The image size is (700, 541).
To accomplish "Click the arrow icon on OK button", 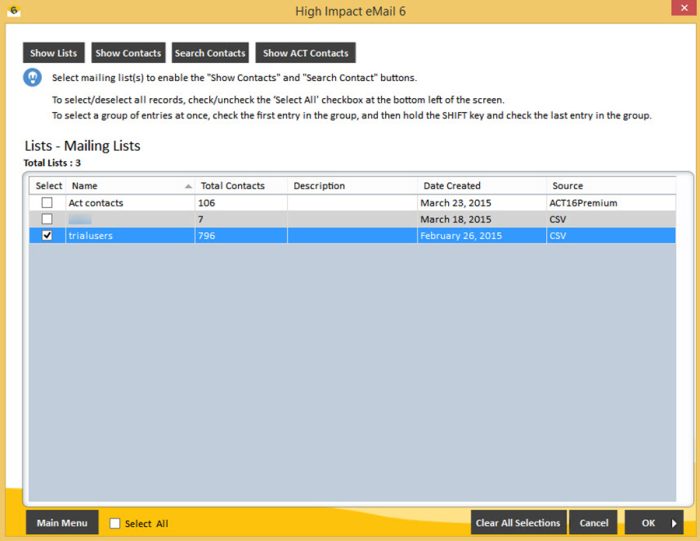I will pos(674,523).
